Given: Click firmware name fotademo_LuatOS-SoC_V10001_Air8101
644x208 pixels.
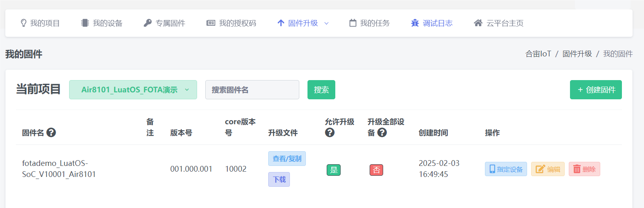Looking at the screenshot, I should (x=59, y=169).
